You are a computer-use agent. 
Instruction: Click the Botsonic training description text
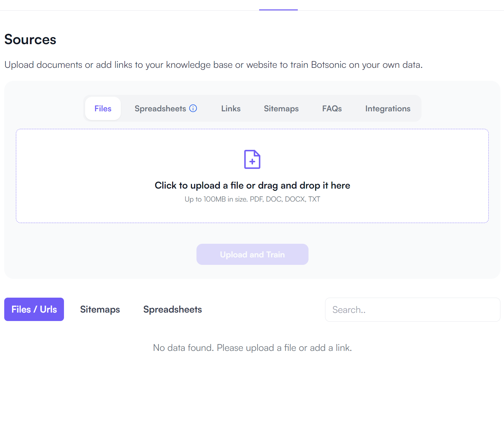click(x=213, y=65)
